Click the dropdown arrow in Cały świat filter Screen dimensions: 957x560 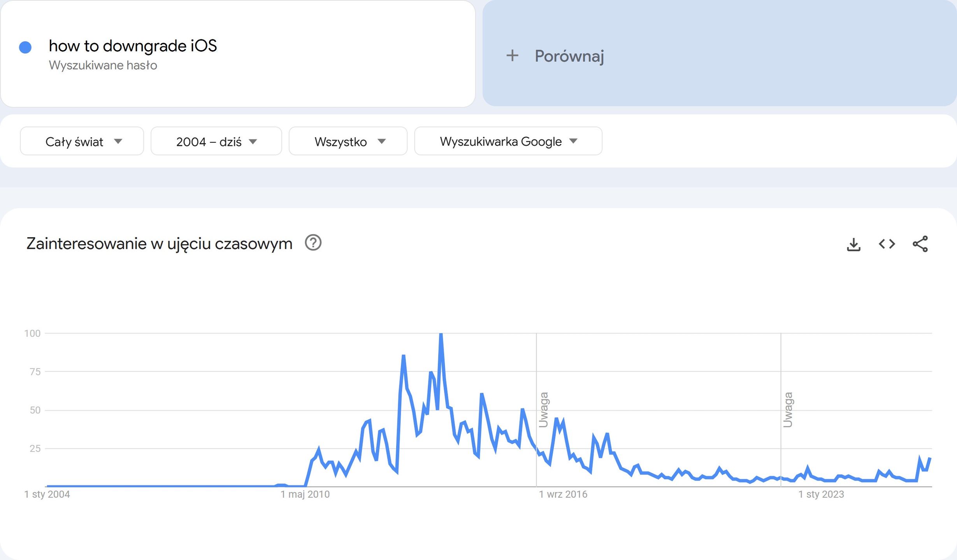(x=118, y=141)
